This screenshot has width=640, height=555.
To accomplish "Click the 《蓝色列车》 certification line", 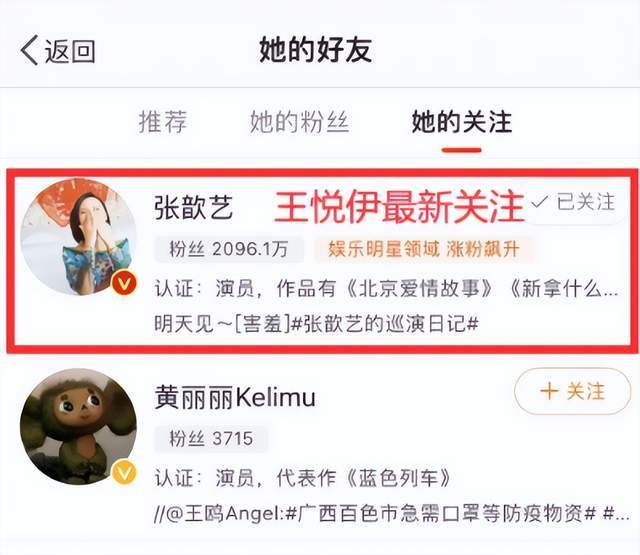I will click(x=302, y=478).
